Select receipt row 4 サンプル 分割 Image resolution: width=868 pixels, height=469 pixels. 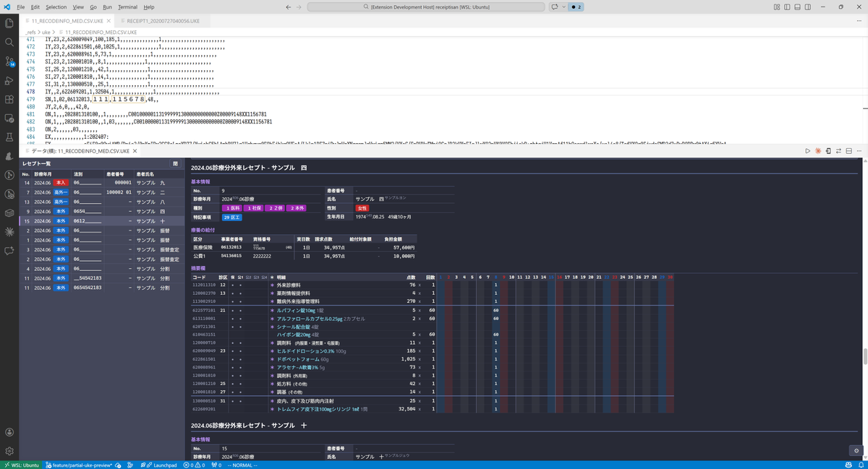[100, 268]
